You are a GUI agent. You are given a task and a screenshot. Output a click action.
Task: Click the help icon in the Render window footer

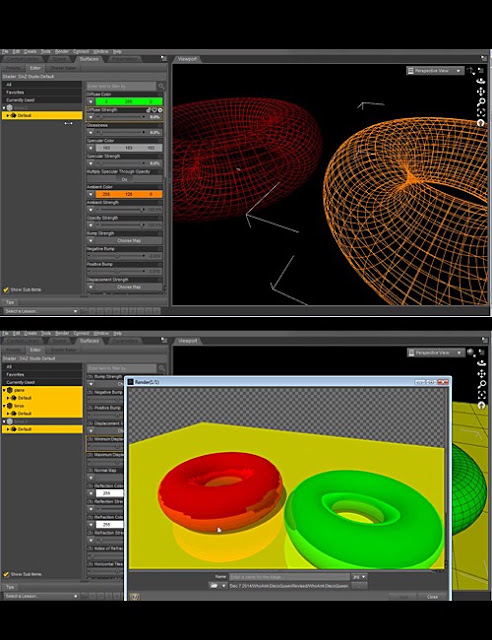click(x=135, y=597)
